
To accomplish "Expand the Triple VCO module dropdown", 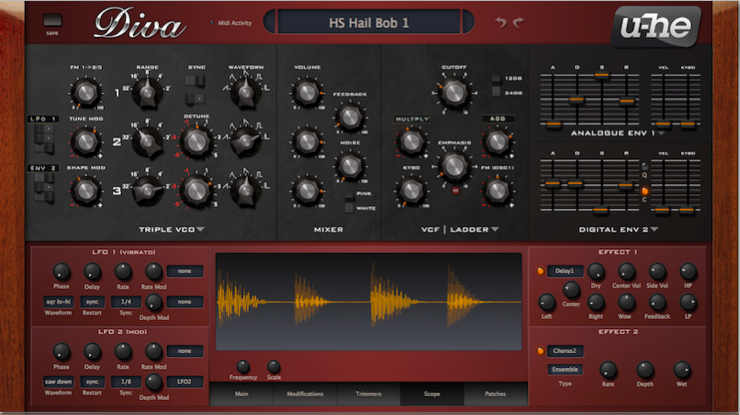I will pyautogui.click(x=201, y=230).
